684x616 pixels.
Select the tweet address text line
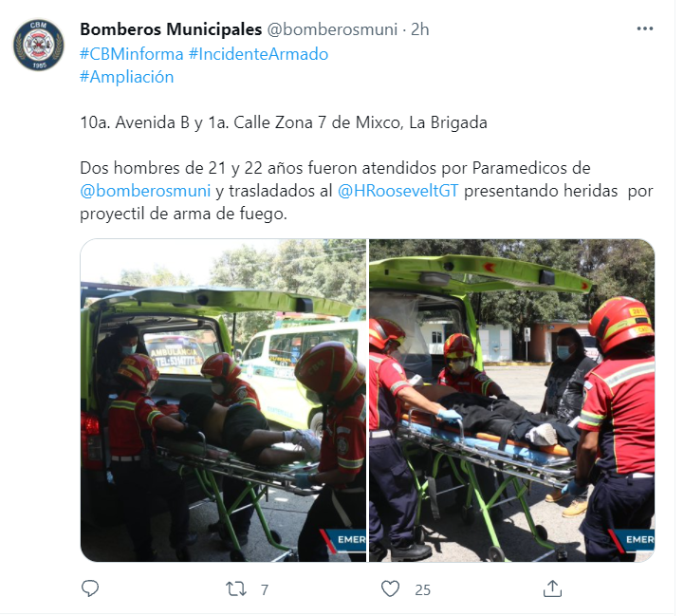click(x=284, y=122)
